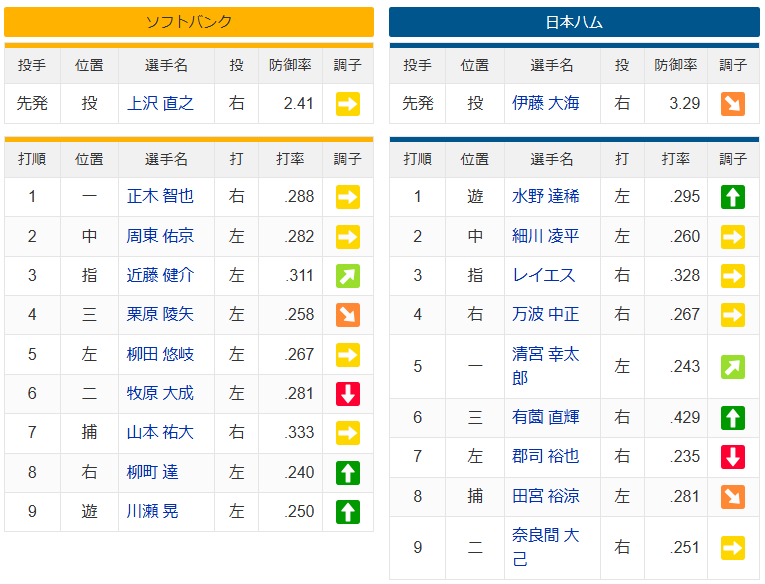Click 郡司 裕也 red down arrow icon
This screenshot has height=584, width=765.
pos(733,457)
